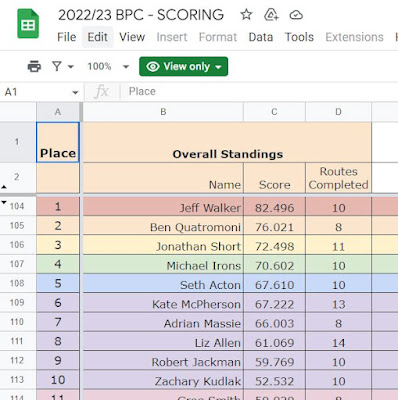This screenshot has width=398, height=400.
Task: Click the Name header cell
Action: tap(163, 178)
